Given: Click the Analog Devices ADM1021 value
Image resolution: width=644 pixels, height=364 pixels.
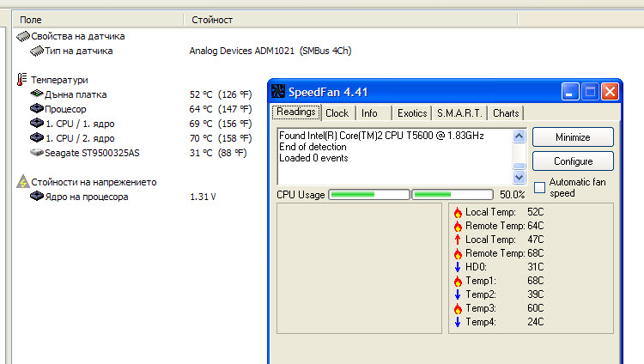Looking at the screenshot, I should coord(270,51).
